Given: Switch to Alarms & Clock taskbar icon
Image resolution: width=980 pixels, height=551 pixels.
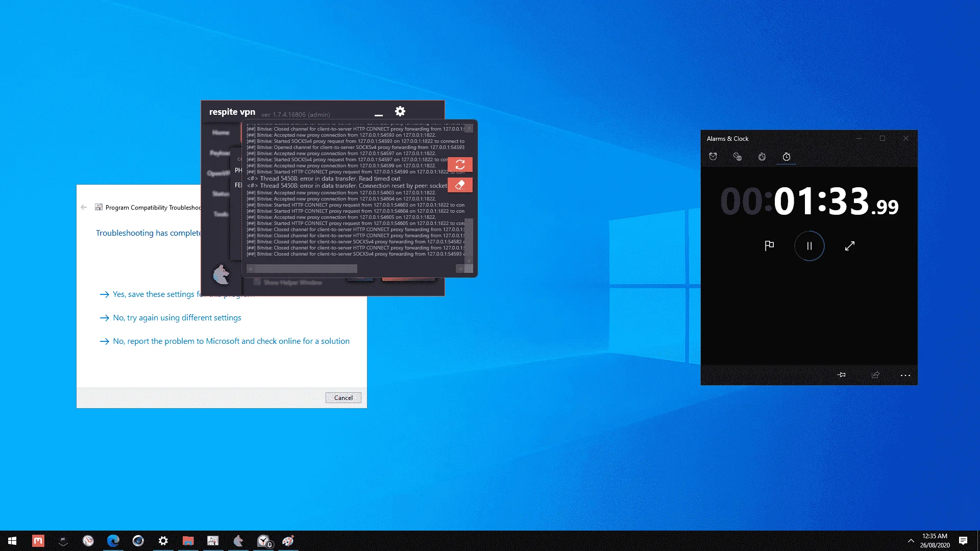Looking at the screenshot, I should (x=263, y=541).
